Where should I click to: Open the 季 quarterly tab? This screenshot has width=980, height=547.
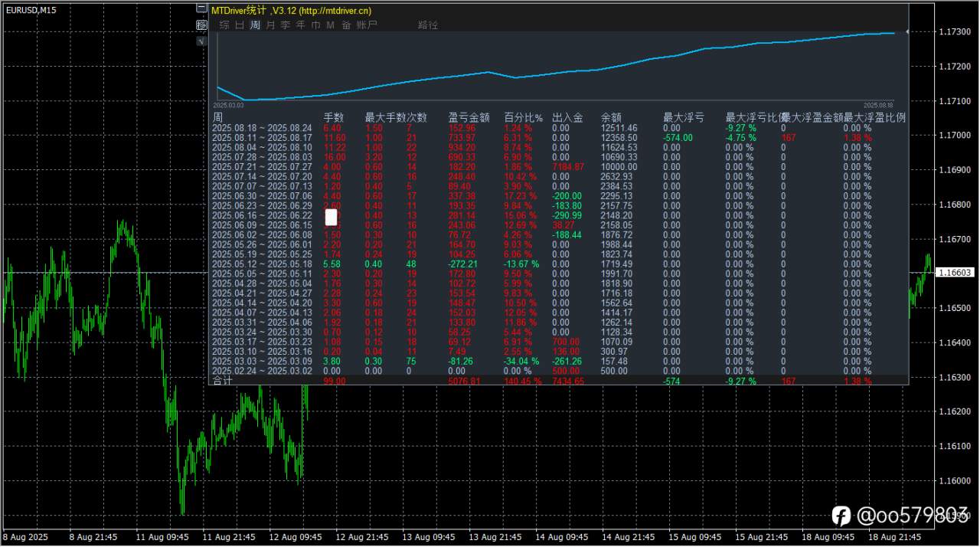tap(286, 25)
